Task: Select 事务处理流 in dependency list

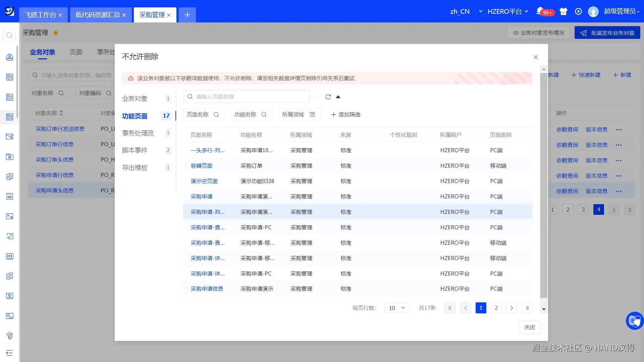Action: pos(138,133)
